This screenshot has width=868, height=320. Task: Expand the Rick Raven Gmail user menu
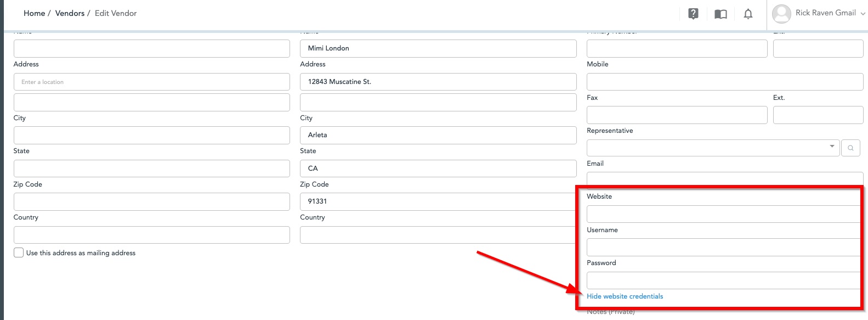coord(830,13)
